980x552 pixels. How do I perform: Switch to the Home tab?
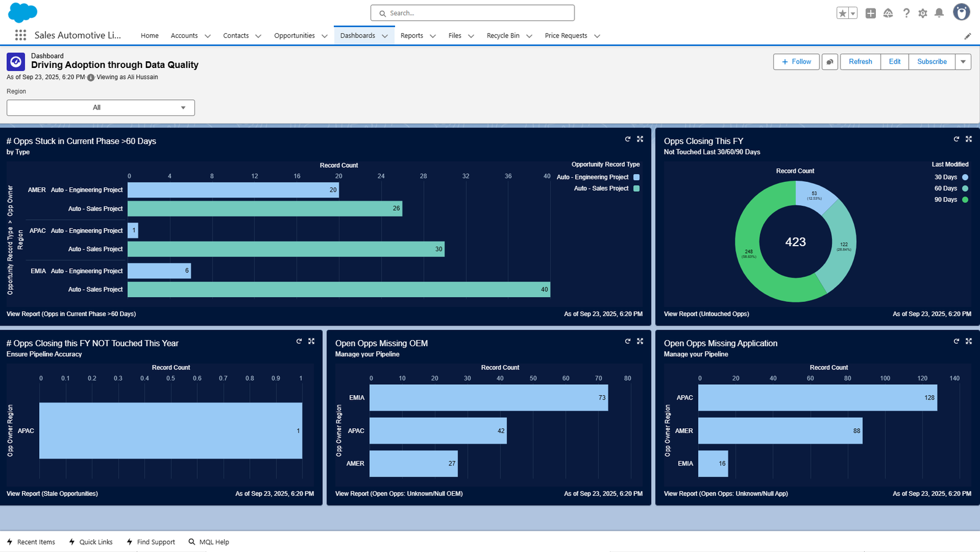click(149, 36)
